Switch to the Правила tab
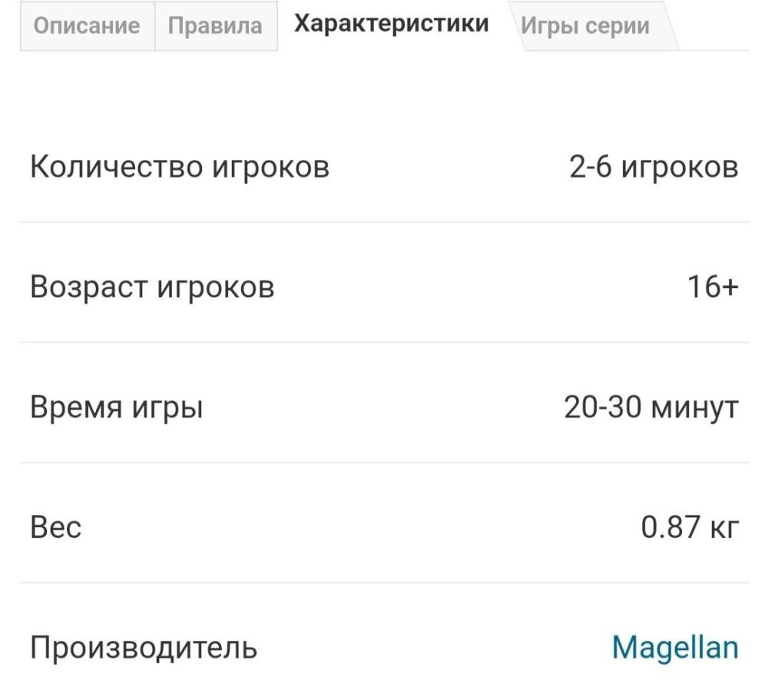Image resolution: width=768 pixels, height=700 pixels. [x=216, y=26]
